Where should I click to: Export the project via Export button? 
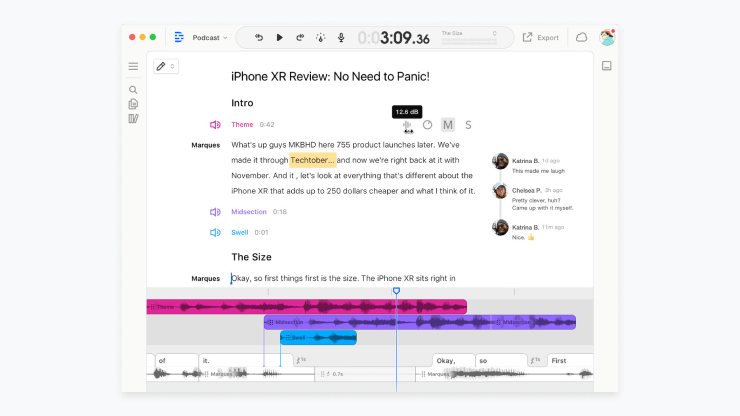click(541, 38)
